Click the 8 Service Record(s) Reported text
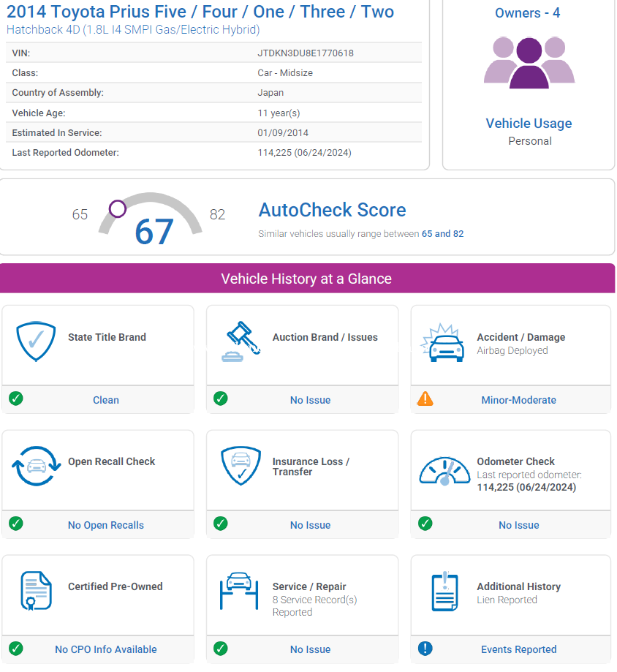Screen dimensions: 617x672 pyautogui.click(x=314, y=605)
